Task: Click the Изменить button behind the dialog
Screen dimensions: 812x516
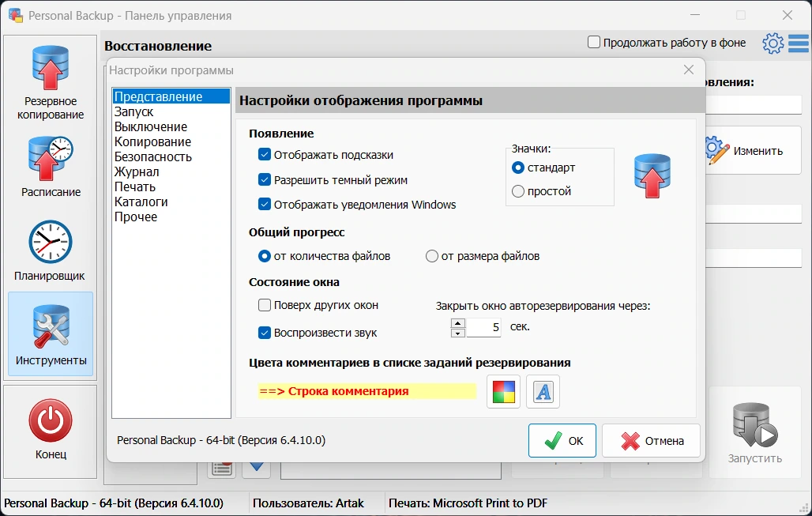Action: [753, 151]
